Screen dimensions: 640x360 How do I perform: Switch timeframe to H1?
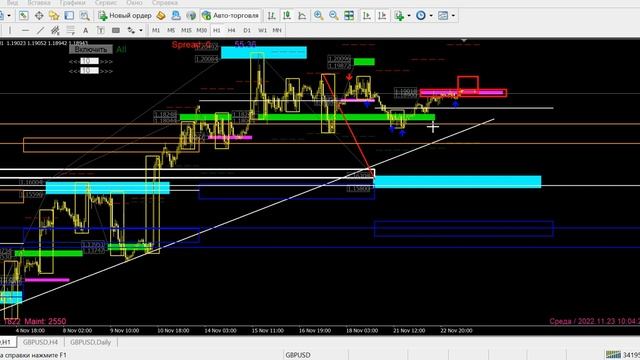pos(217,30)
